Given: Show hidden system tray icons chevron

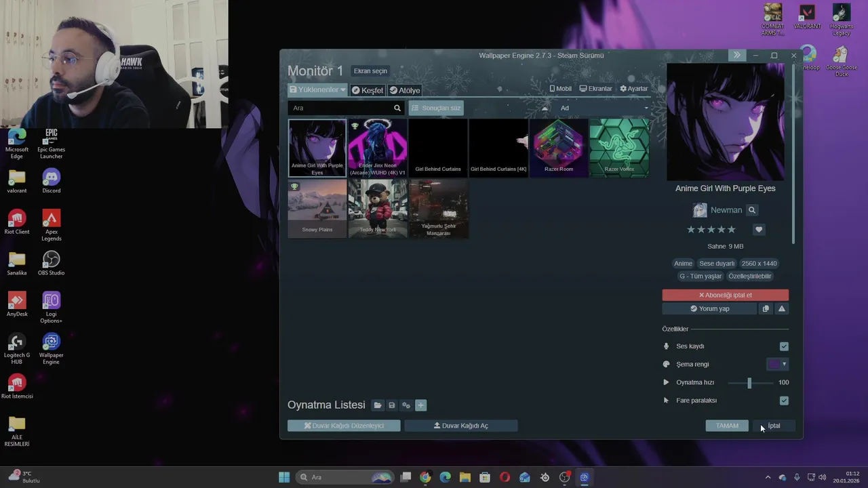Looking at the screenshot, I should tap(768, 477).
